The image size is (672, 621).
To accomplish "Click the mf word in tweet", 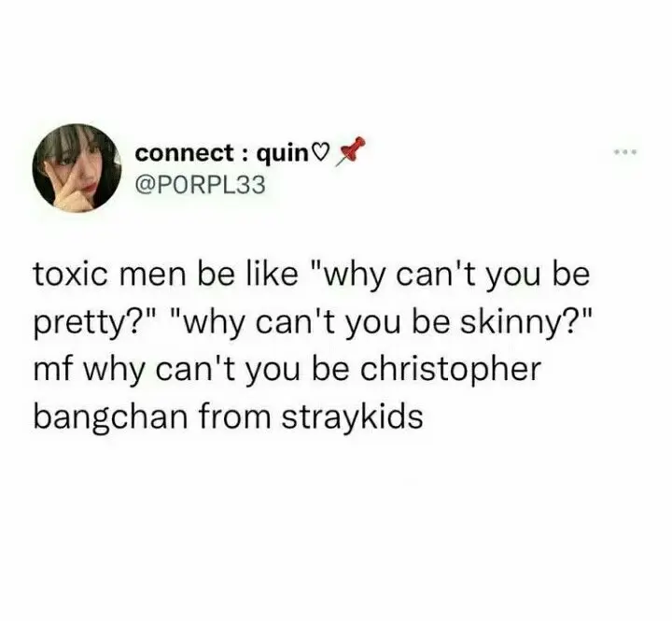I will click(x=52, y=371).
